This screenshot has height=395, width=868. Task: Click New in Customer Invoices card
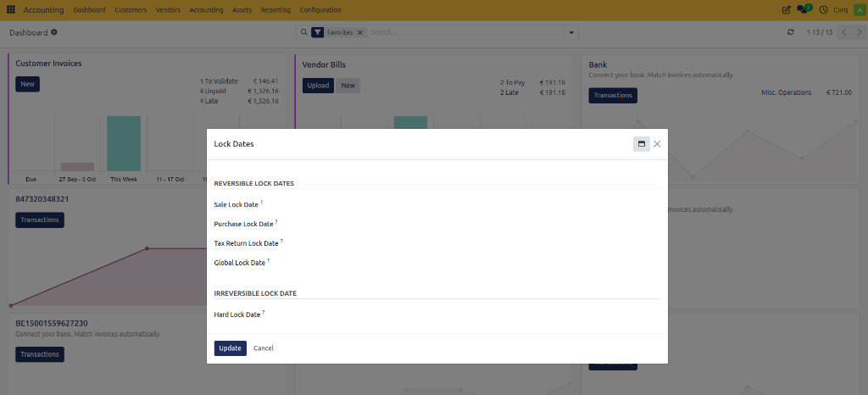click(x=28, y=84)
